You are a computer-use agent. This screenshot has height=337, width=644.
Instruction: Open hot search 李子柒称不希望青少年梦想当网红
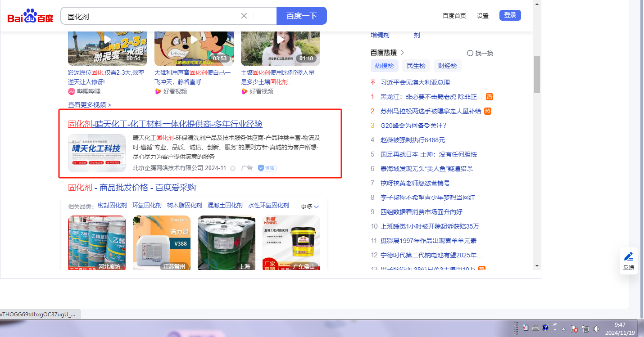[428, 198]
